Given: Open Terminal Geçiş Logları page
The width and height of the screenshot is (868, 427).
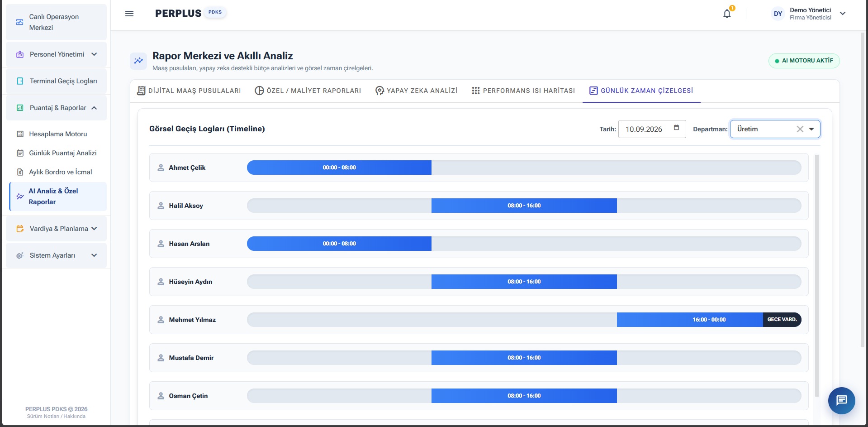Looking at the screenshot, I should 56,81.
